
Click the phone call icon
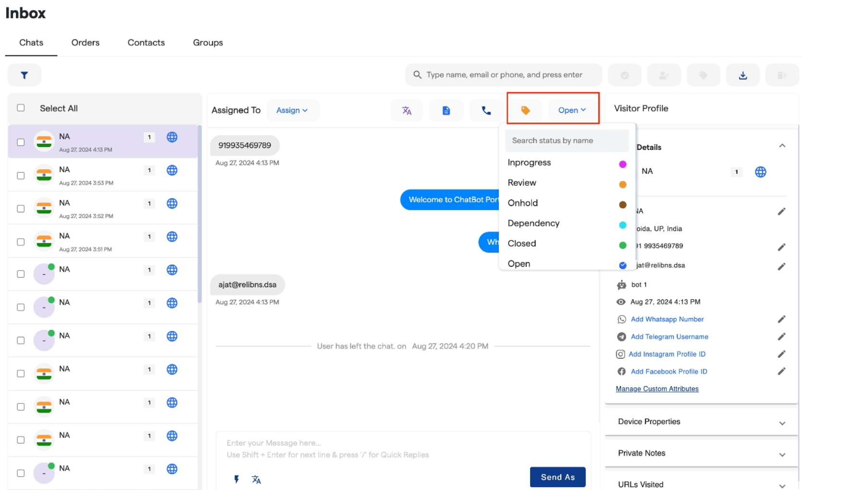[x=486, y=110]
